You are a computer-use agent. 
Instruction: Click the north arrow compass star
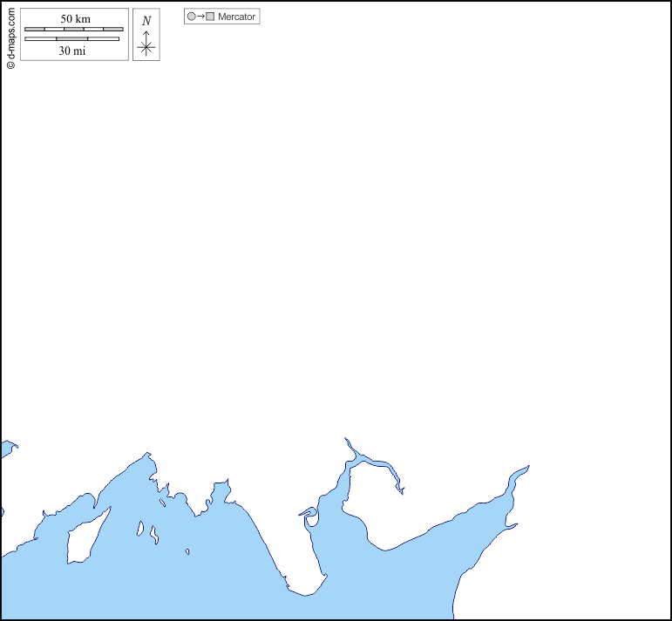click(x=146, y=48)
